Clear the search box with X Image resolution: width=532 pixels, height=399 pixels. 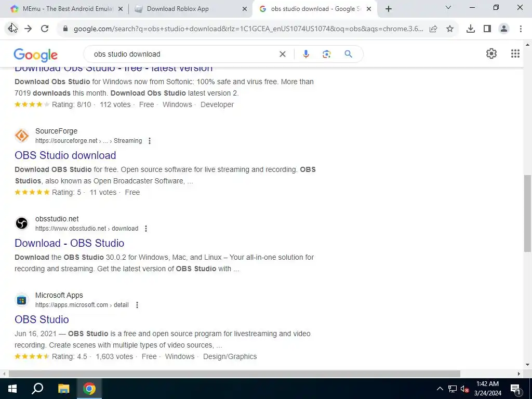[282, 54]
